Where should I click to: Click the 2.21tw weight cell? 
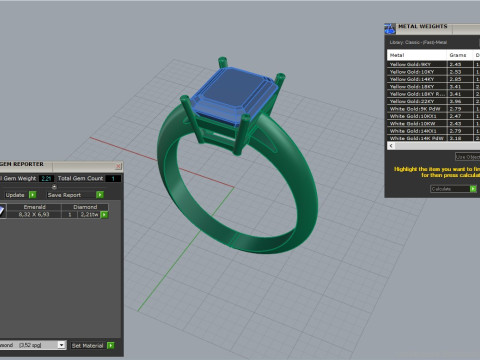(x=89, y=214)
